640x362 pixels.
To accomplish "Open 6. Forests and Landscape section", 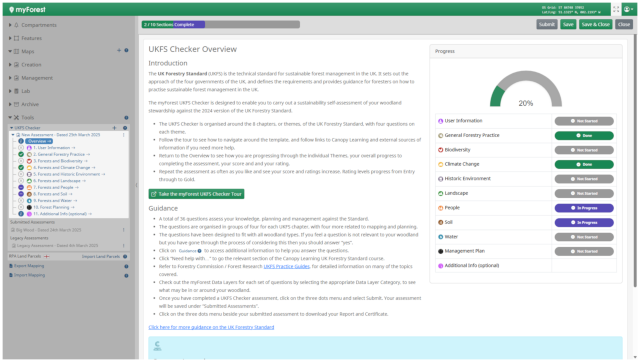I will tap(59, 181).
